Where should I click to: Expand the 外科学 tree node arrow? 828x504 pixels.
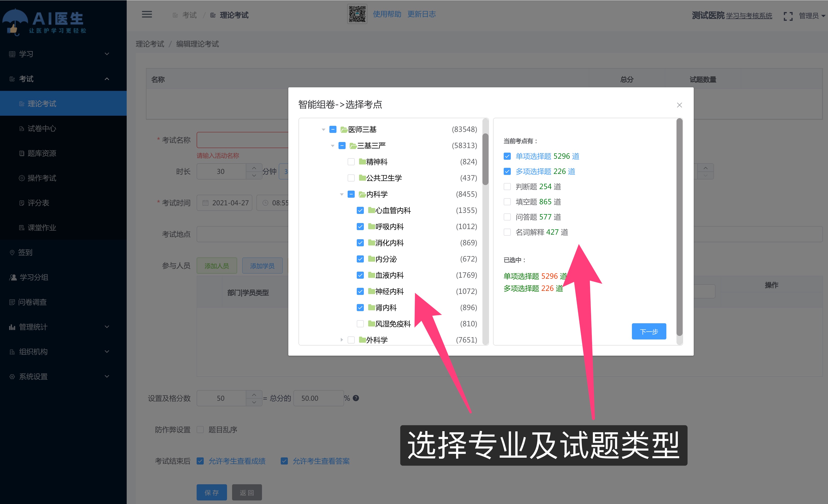point(342,340)
